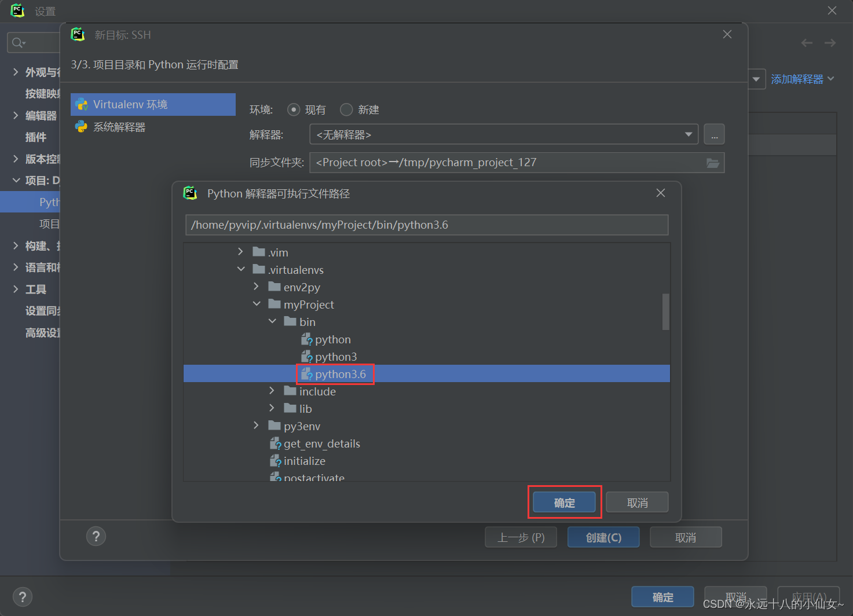Expand the env2py folder node
The height and width of the screenshot is (616, 853).
click(256, 287)
